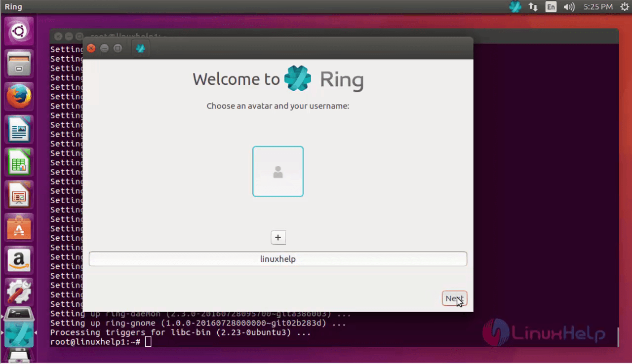
Task: Open the 5:25 PM clock menu
Action: point(598,7)
